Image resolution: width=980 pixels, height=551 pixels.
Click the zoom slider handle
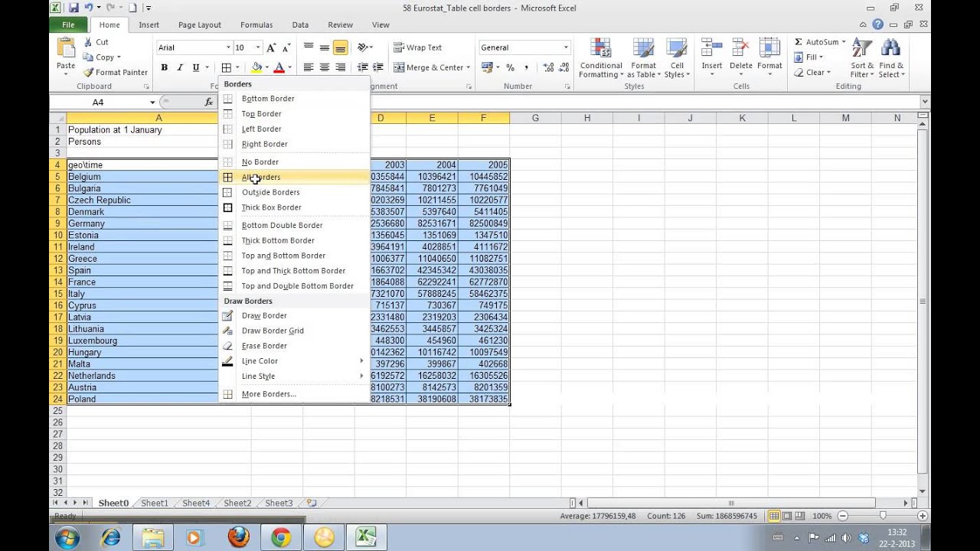pyautogui.click(x=883, y=516)
